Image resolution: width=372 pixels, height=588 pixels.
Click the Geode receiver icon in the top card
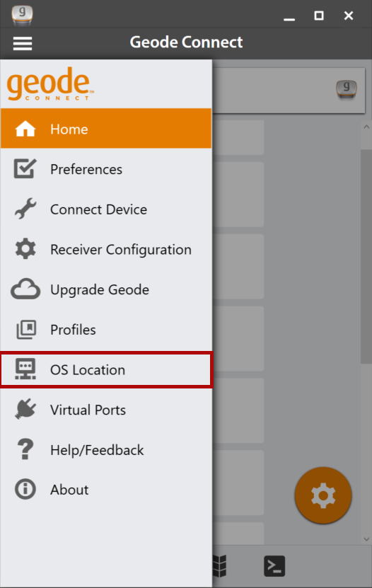click(346, 90)
